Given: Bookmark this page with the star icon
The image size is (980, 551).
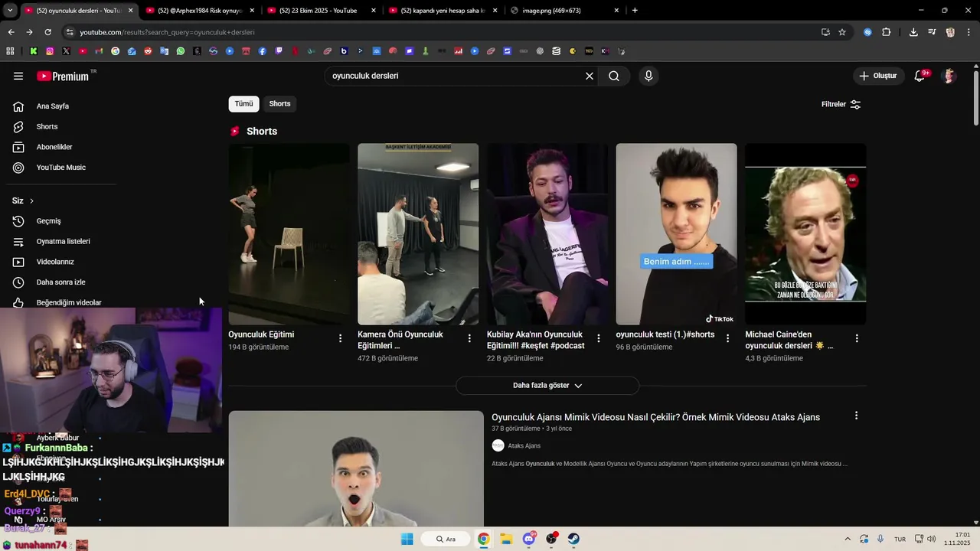Looking at the screenshot, I should [842, 32].
